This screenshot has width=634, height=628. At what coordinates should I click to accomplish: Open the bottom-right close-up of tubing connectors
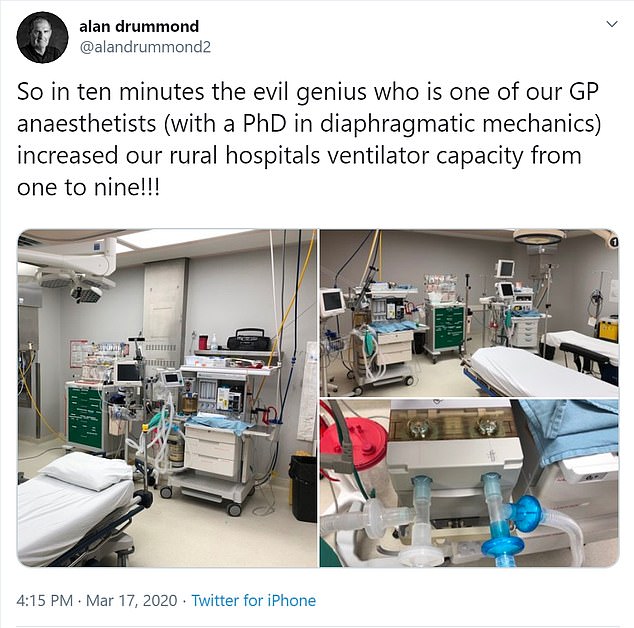(469, 483)
